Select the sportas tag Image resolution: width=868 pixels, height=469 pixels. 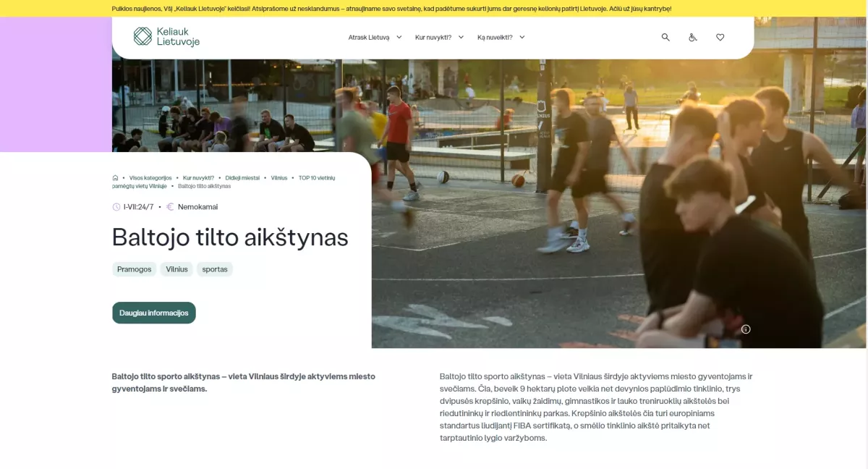point(215,269)
